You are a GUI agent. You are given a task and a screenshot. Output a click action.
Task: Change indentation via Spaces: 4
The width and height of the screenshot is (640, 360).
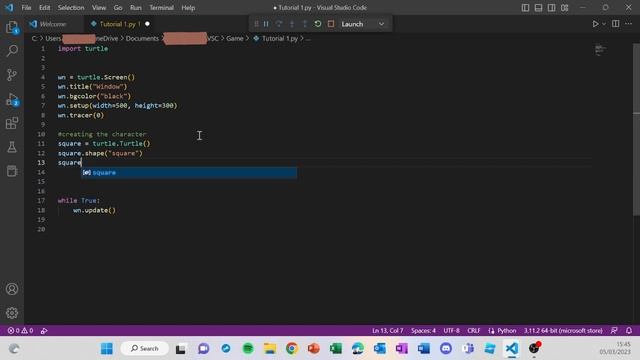click(x=423, y=331)
